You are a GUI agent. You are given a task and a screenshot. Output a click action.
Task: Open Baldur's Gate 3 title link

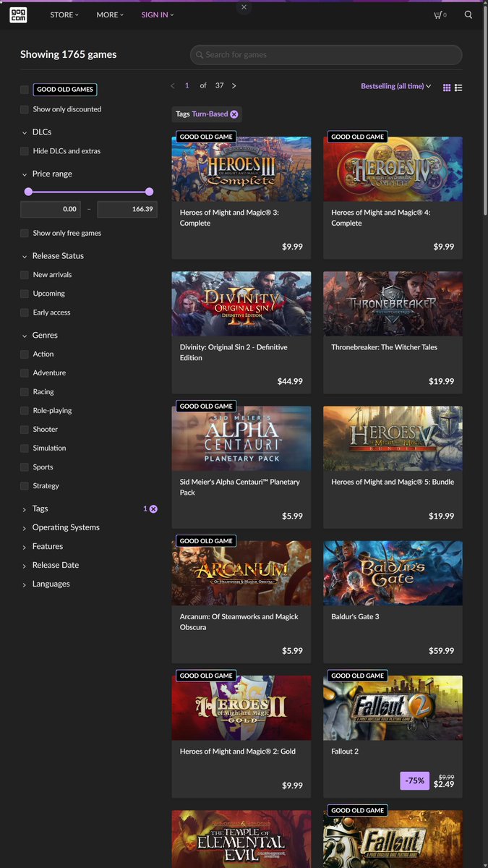355,617
